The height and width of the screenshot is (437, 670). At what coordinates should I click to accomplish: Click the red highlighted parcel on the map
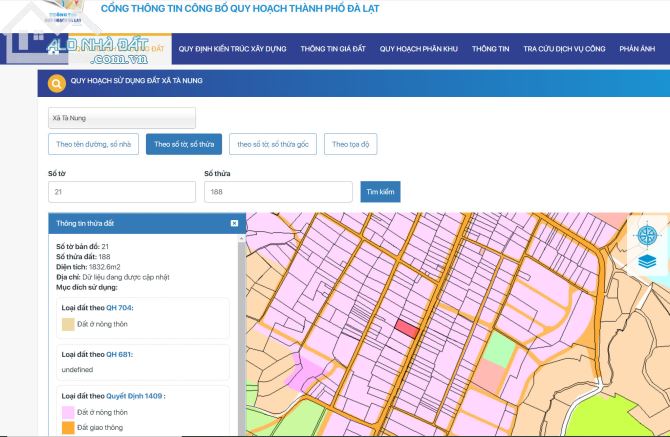[407, 326]
